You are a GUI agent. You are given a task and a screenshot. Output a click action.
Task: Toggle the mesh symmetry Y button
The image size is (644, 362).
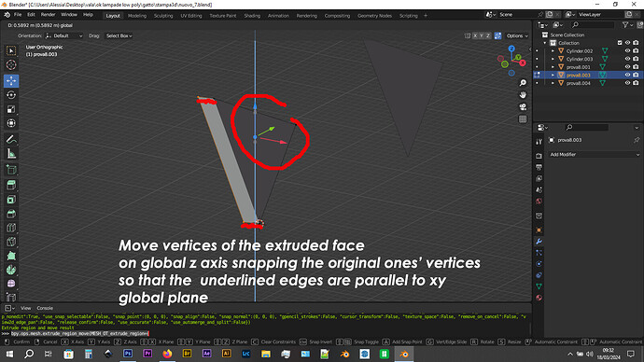click(x=482, y=35)
